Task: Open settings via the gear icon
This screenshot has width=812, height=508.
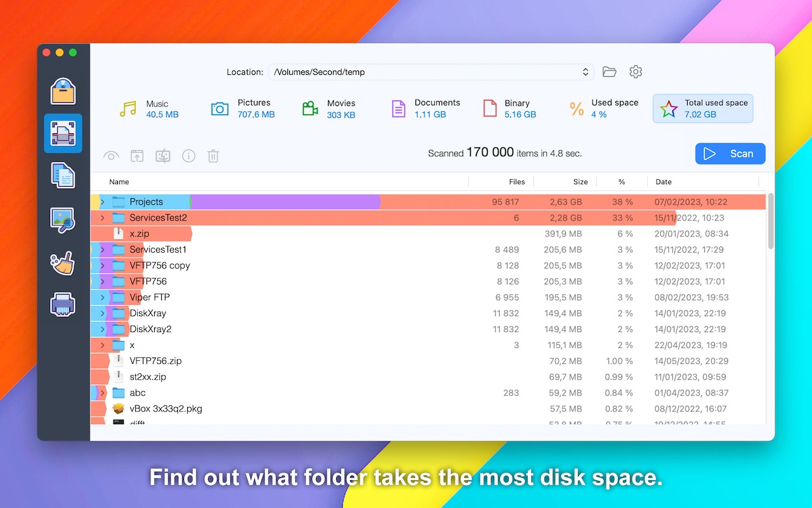Action: point(636,72)
